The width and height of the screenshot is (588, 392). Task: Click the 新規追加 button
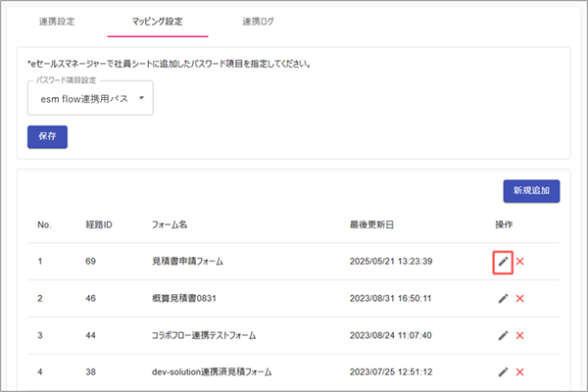pyautogui.click(x=529, y=190)
